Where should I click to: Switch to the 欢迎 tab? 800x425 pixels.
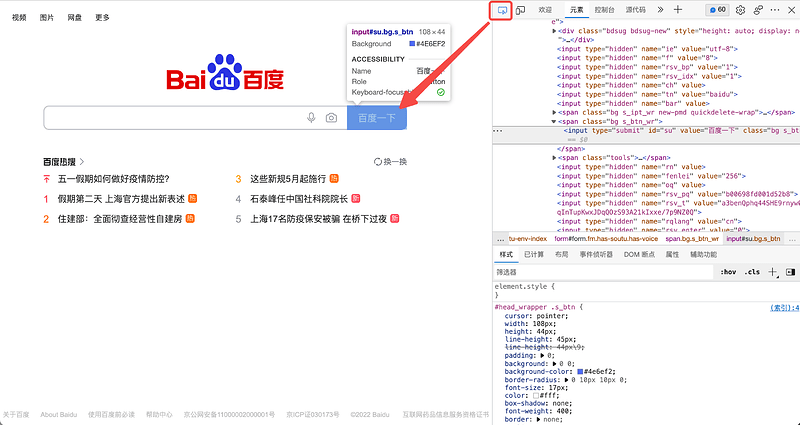(545, 10)
